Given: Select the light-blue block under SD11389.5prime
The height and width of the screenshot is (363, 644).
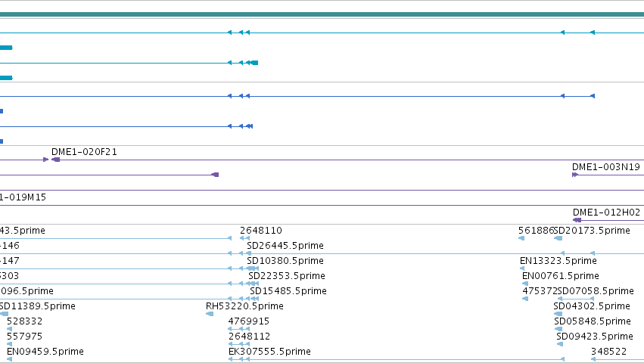Looking at the screenshot, I should click(x=4, y=314).
